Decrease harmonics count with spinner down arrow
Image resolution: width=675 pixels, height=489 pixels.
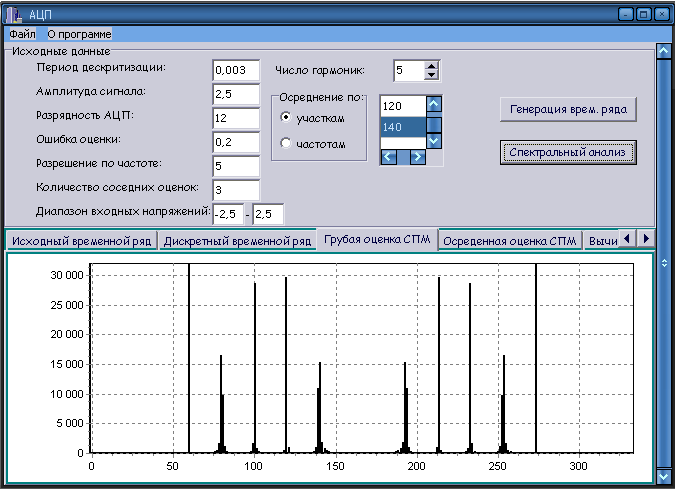[431, 75]
